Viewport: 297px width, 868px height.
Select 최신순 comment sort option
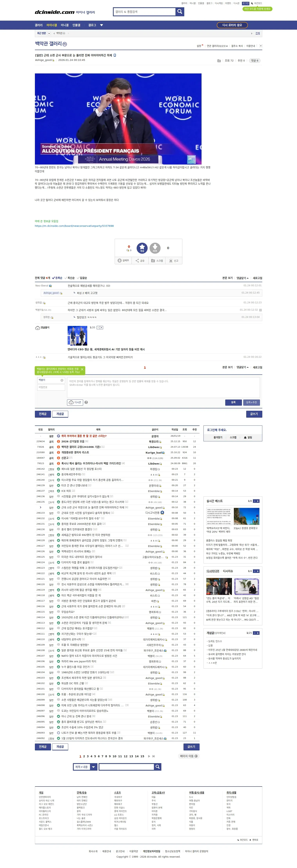point(70,278)
